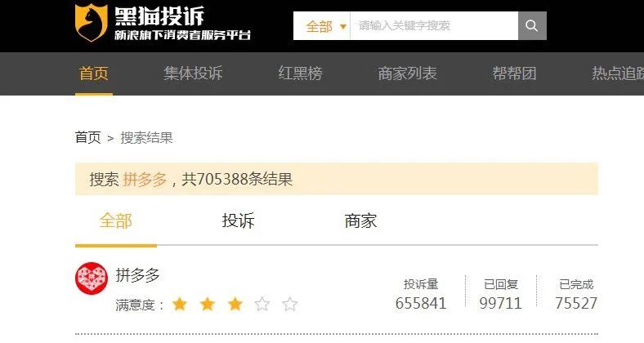This screenshot has height=343, width=644.
Task: Click the Pinduoduo red heart logo
Action: (x=92, y=278)
